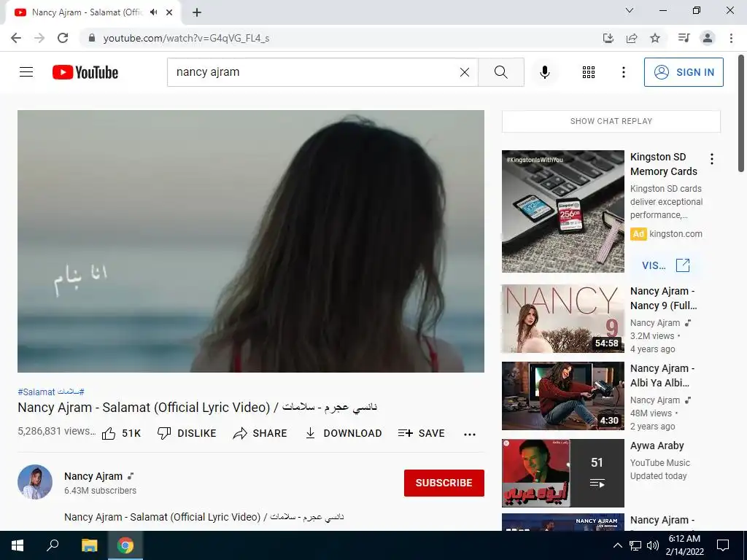Open the Albi Ya Albi video thumbnail
The height and width of the screenshot is (560, 747).
562,396
